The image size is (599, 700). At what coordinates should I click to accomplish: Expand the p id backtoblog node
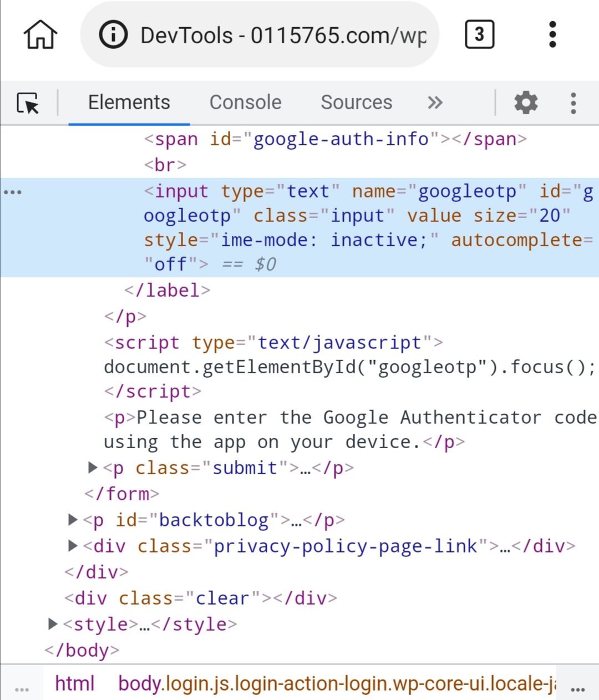(72, 520)
